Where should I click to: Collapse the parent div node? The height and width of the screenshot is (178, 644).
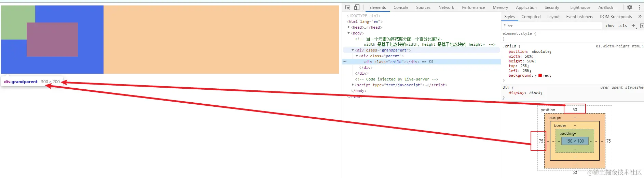point(357,56)
